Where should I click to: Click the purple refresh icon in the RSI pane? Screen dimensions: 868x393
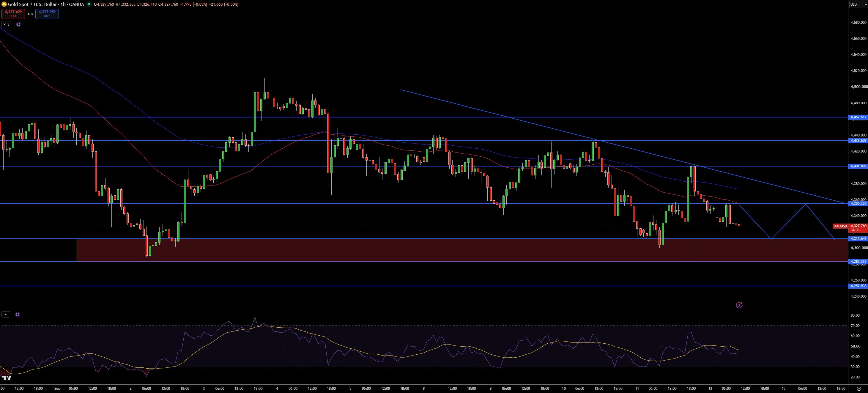coord(18,315)
